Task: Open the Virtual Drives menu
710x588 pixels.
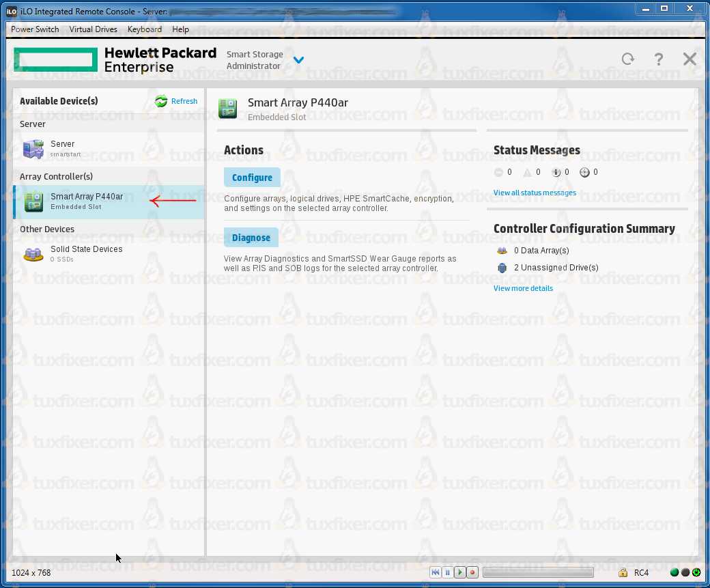Action: click(94, 29)
